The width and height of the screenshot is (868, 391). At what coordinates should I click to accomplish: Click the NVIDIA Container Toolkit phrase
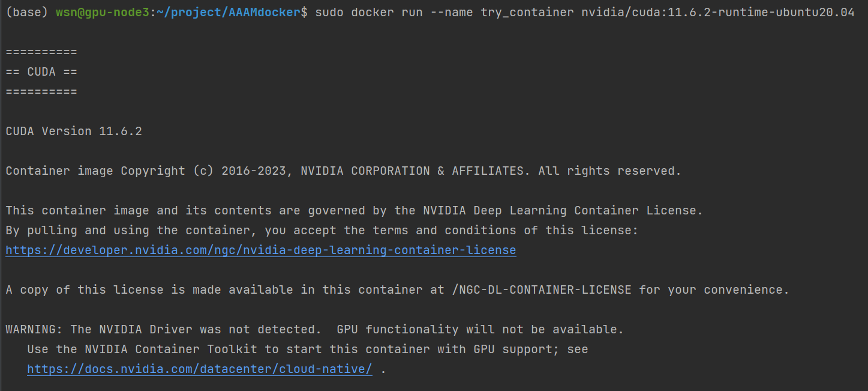coord(173,349)
